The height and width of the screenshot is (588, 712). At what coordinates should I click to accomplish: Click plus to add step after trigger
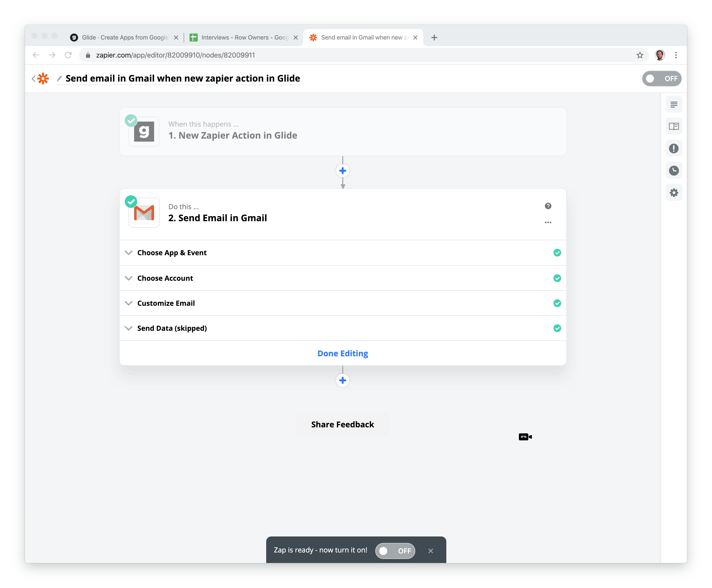click(x=343, y=170)
